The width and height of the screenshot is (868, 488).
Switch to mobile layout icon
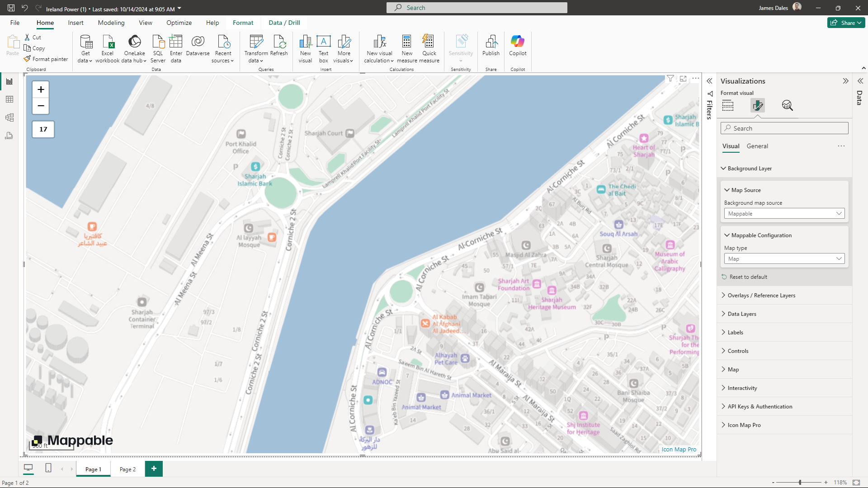coord(48,468)
